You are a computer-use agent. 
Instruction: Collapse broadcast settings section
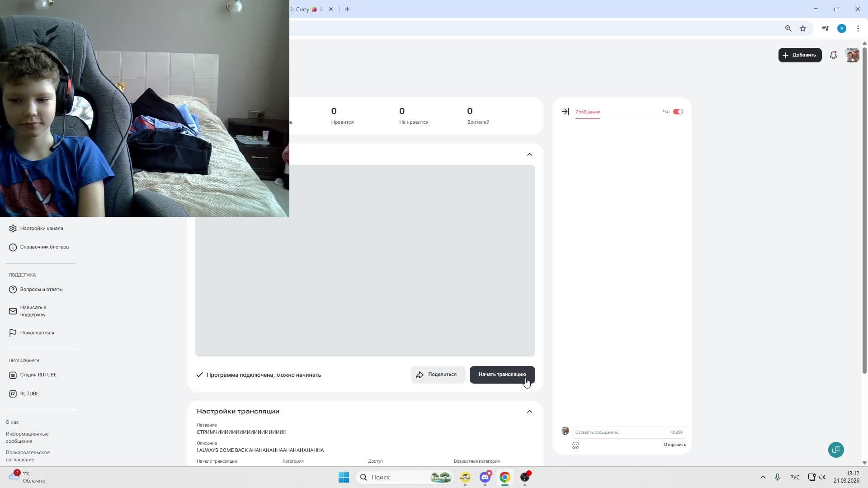click(x=529, y=412)
